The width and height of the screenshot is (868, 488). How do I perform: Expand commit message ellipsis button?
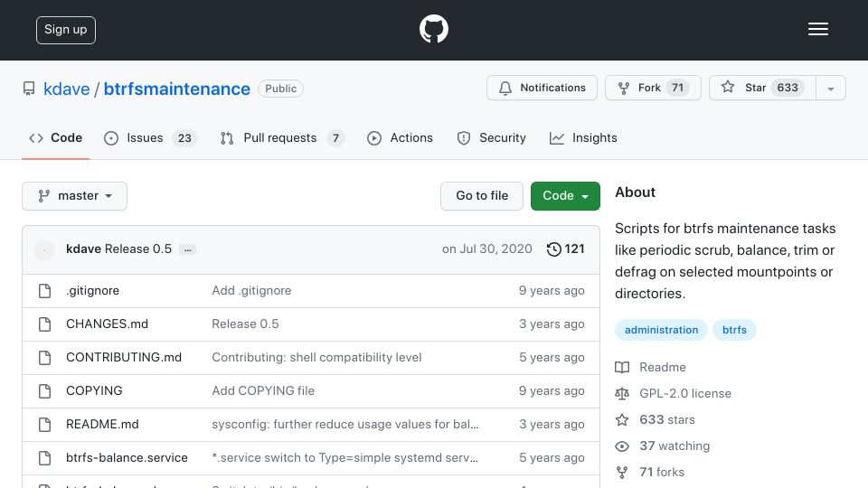pyautogui.click(x=188, y=249)
